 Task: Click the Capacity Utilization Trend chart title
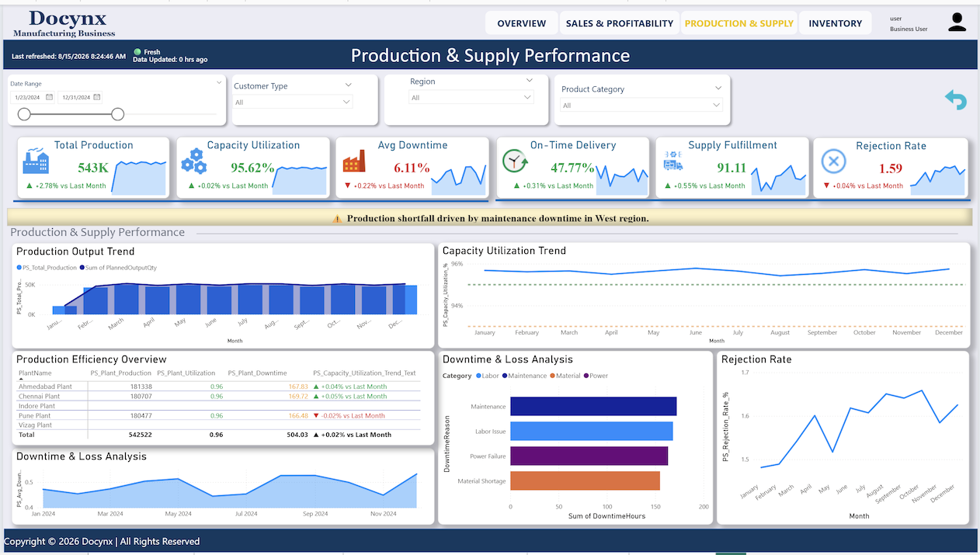[x=504, y=251]
